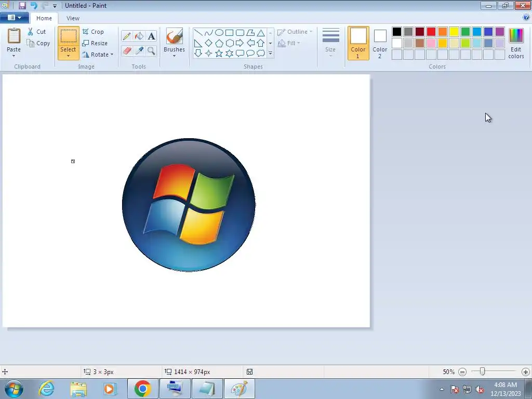Open Windows Start button
Viewport: 532px width, 399px height.
[x=14, y=389]
